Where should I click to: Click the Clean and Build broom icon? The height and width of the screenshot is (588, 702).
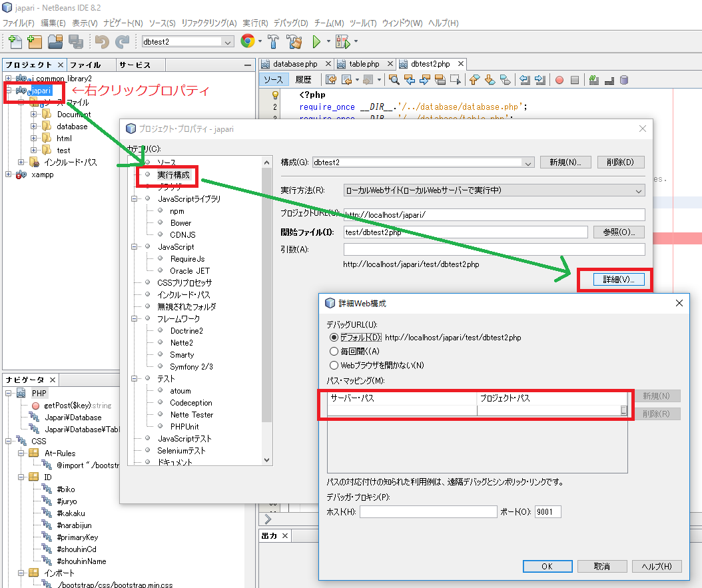294,41
